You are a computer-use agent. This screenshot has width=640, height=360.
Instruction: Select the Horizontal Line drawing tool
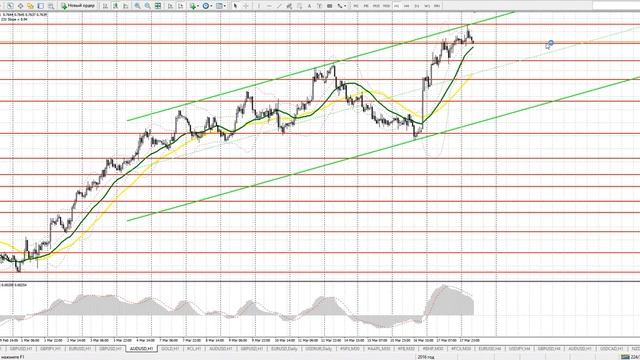pos(269,6)
